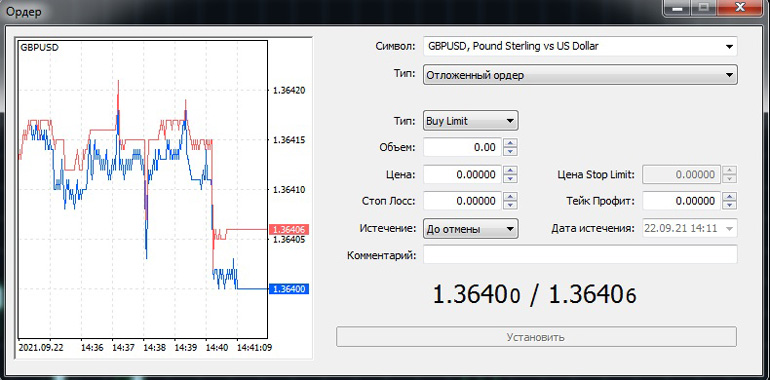Click the Цена Stop Limit field
The width and height of the screenshot is (770, 380).
(682, 174)
